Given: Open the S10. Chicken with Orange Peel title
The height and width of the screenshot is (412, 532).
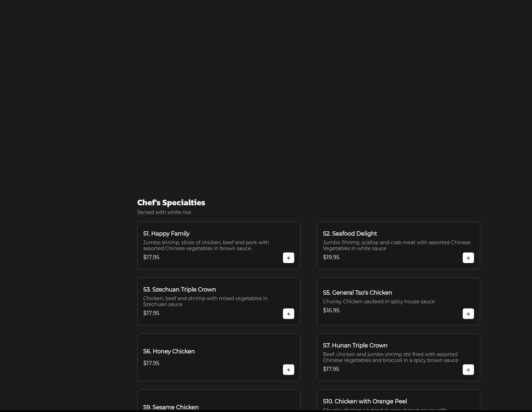Looking at the screenshot, I should click(365, 402).
